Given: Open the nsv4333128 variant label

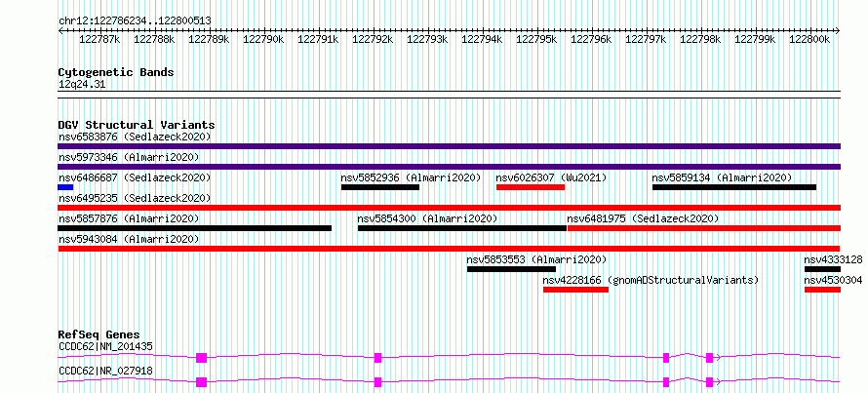Looking at the screenshot, I should click(x=833, y=259).
